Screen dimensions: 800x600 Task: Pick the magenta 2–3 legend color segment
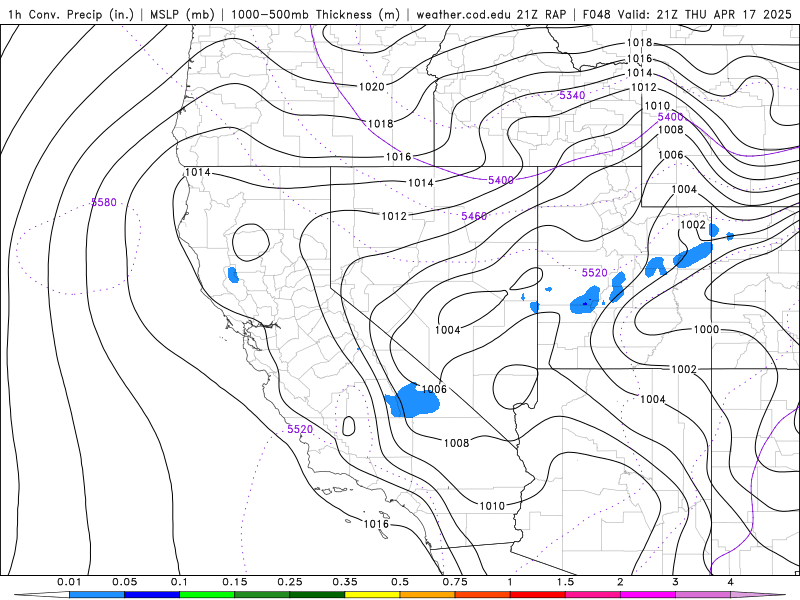pos(648,595)
